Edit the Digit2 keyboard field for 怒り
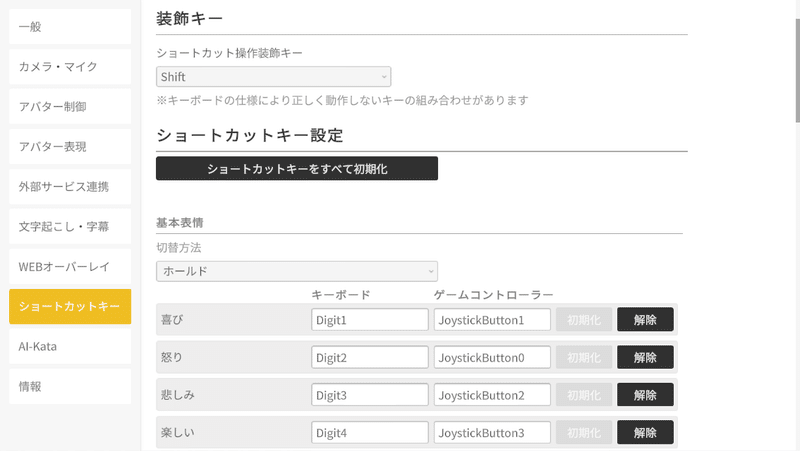 coord(369,358)
